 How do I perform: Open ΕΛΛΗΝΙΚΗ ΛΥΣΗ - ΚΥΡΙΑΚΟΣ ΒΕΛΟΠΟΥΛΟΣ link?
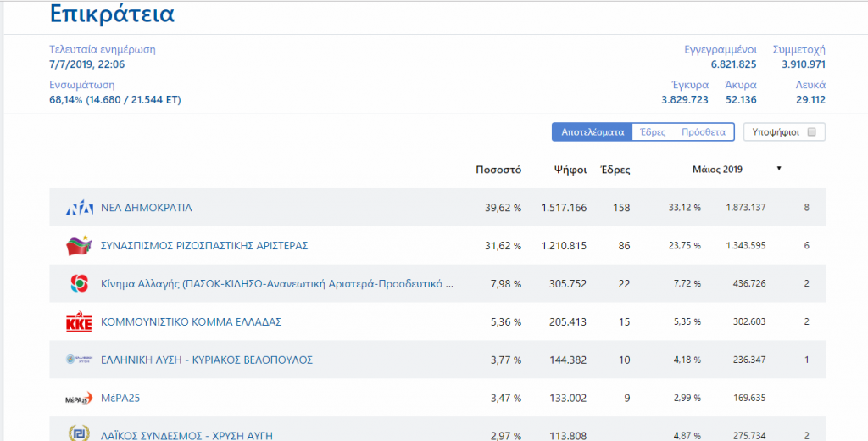click(x=207, y=360)
